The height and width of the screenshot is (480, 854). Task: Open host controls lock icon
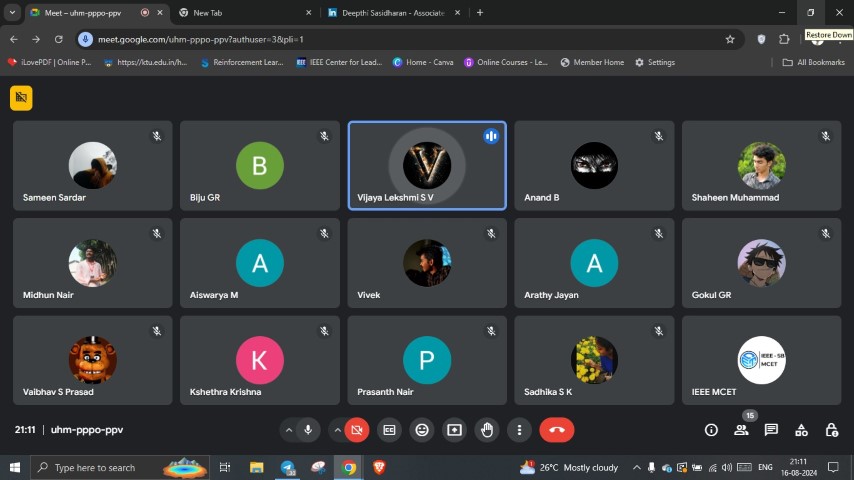[831, 430]
